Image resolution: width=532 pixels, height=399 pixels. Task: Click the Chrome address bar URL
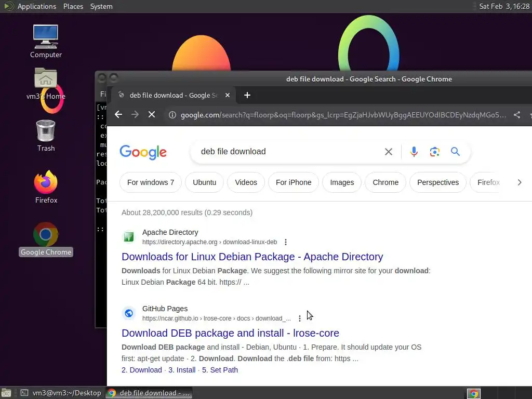point(343,115)
